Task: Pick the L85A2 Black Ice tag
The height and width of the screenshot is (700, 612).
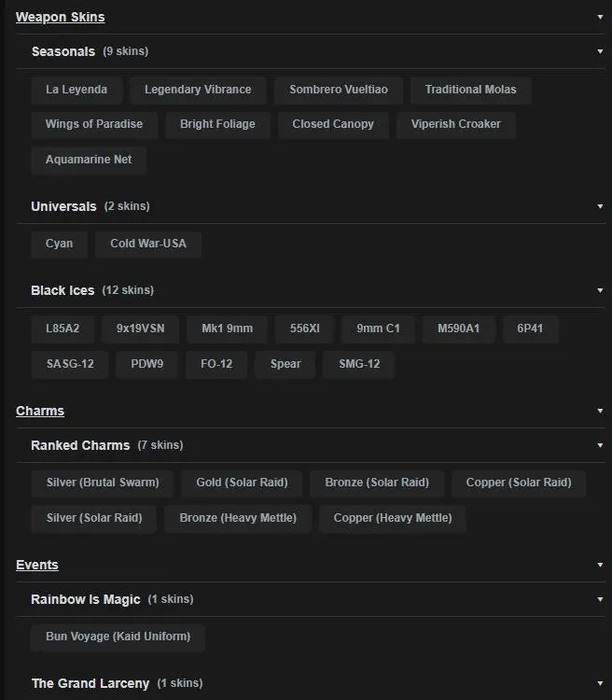Action: (x=63, y=329)
